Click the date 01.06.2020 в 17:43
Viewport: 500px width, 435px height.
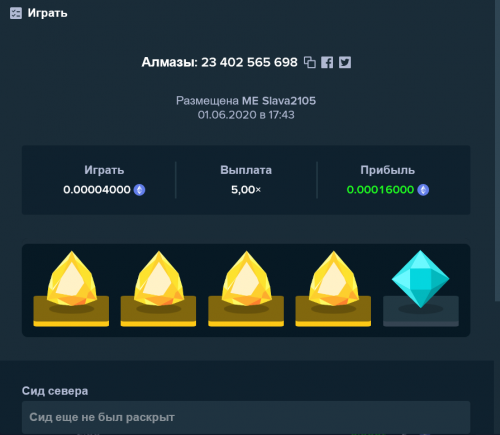(246, 115)
